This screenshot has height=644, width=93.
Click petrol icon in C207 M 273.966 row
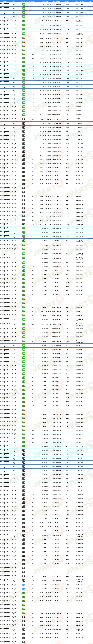coord(24,430)
